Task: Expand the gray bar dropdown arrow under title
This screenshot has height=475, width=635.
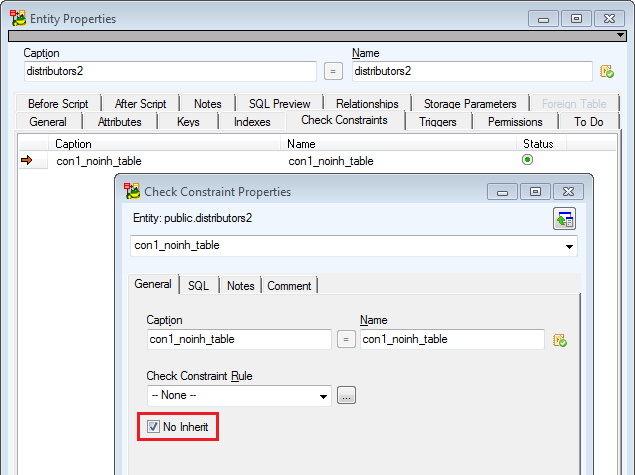Action: (x=620, y=35)
